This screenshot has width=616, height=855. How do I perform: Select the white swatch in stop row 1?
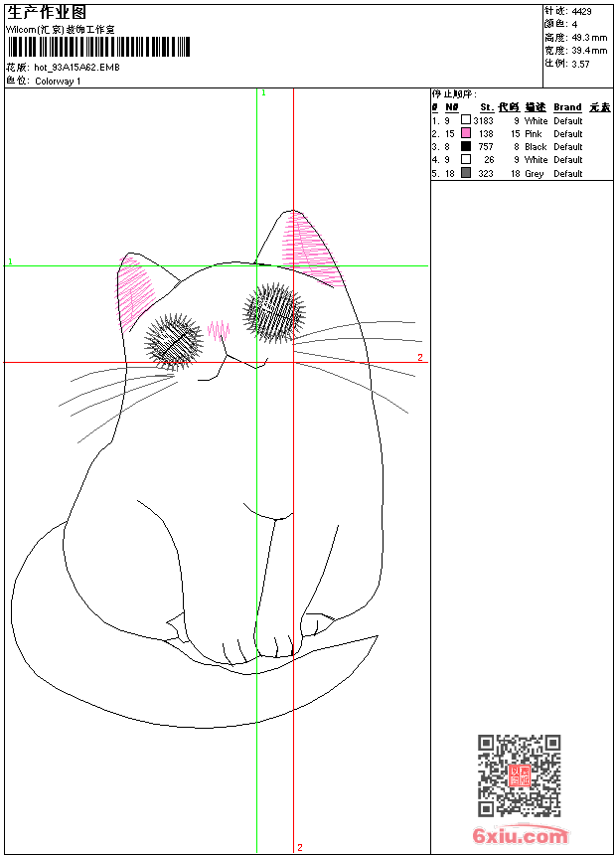(466, 119)
